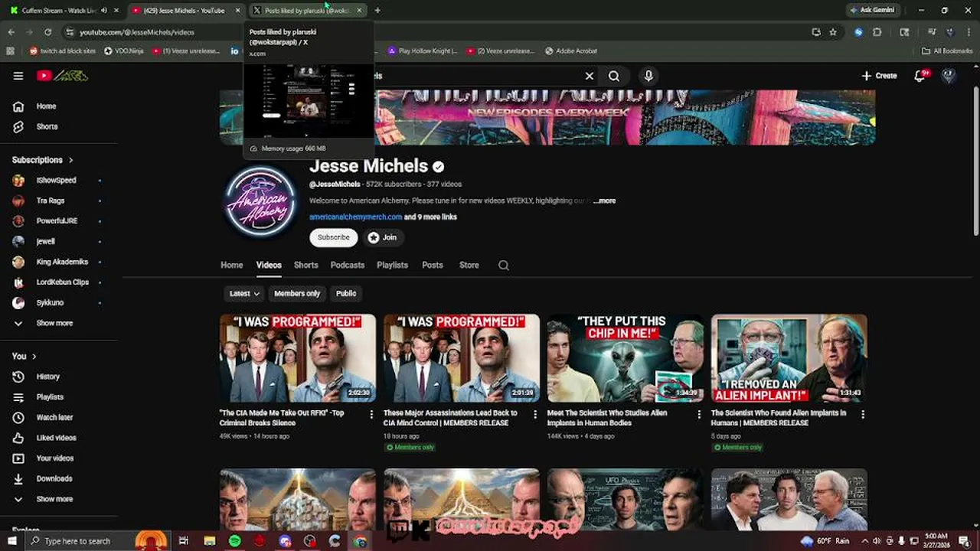The height and width of the screenshot is (551, 980).
Task: Open File Explorer from the taskbar
Action: tap(209, 541)
